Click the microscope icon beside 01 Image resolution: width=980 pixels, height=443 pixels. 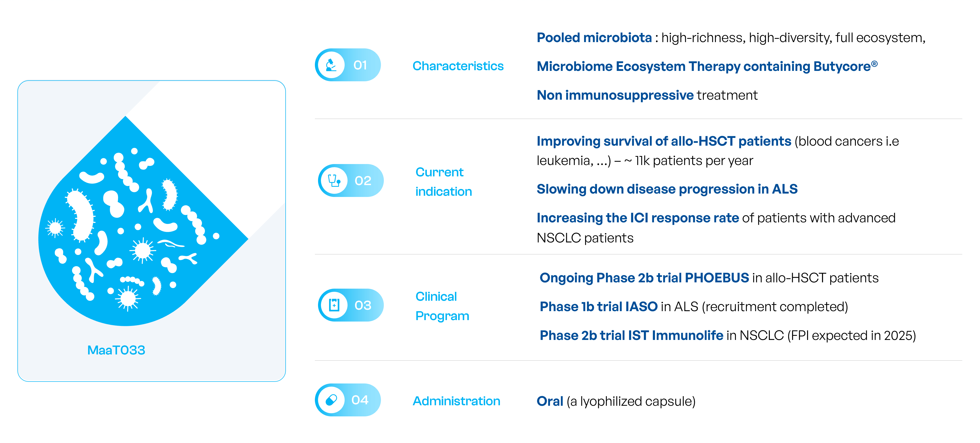tap(331, 65)
